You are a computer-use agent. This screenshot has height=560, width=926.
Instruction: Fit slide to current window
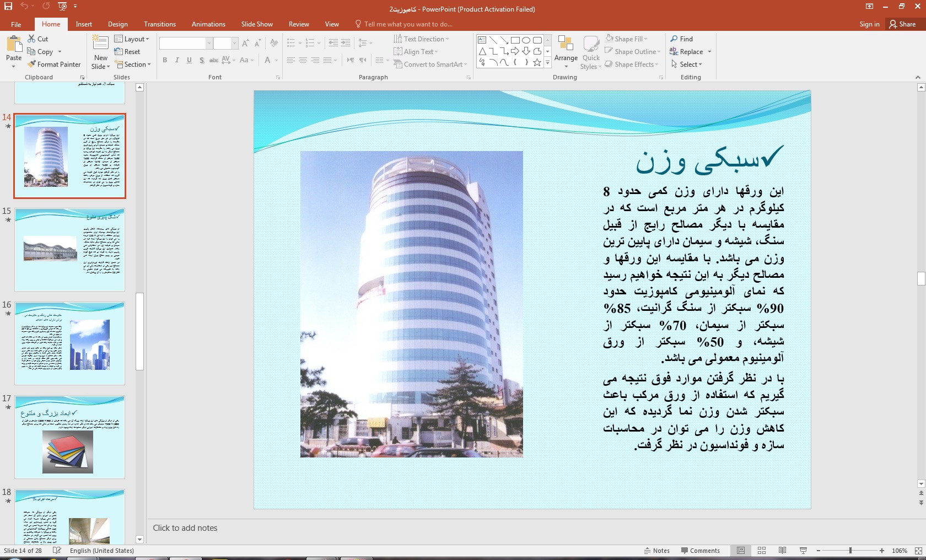pyautogui.click(x=918, y=551)
